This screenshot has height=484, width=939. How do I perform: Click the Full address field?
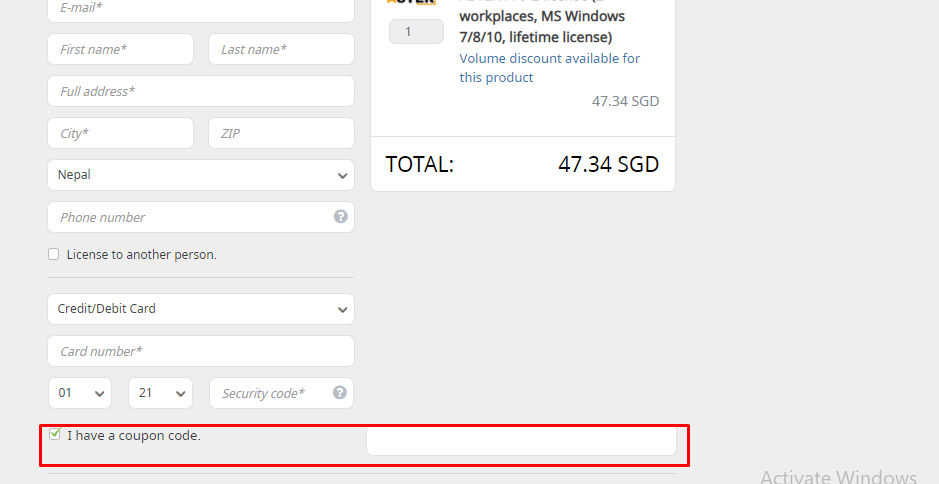coord(201,91)
